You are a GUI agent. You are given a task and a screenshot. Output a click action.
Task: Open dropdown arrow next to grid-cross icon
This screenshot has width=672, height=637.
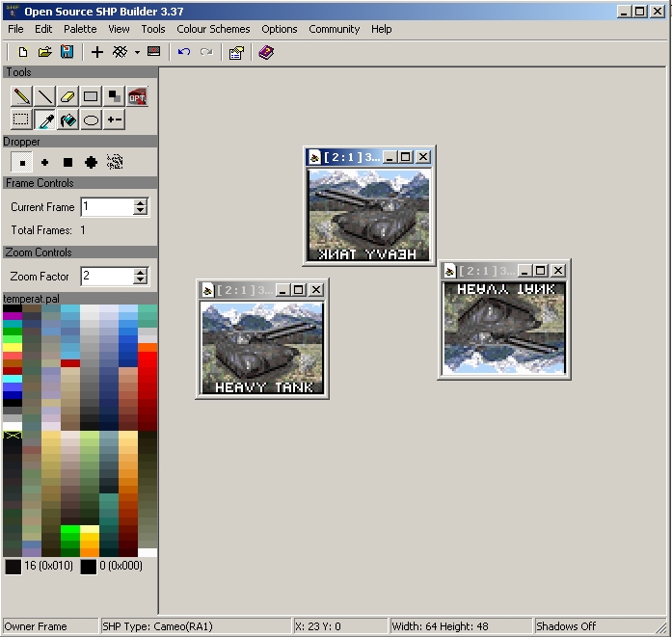[x=137, y=53]
